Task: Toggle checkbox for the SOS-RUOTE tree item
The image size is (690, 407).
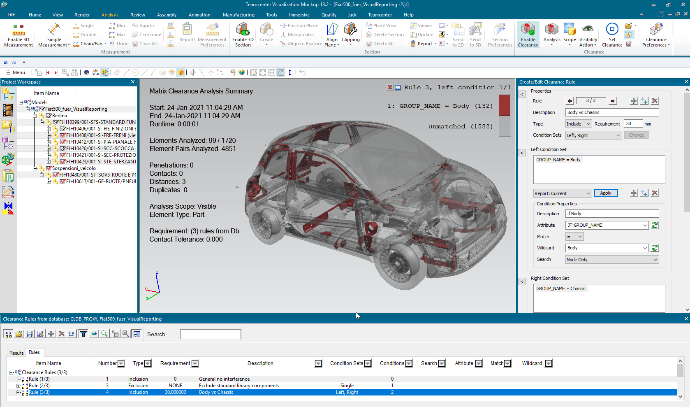Action: (x=56, y=175)
